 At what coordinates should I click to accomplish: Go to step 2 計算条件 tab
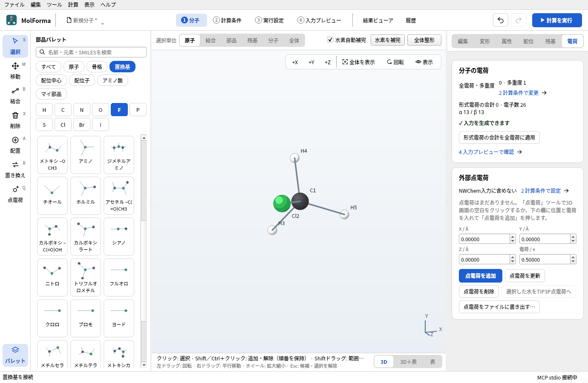coord(228,20)
